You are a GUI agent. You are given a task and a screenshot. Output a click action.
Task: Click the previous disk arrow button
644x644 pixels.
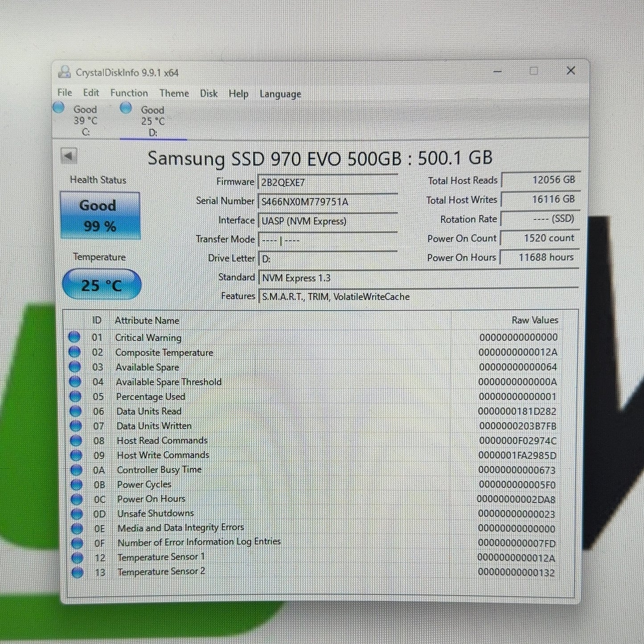pos(69,156)
